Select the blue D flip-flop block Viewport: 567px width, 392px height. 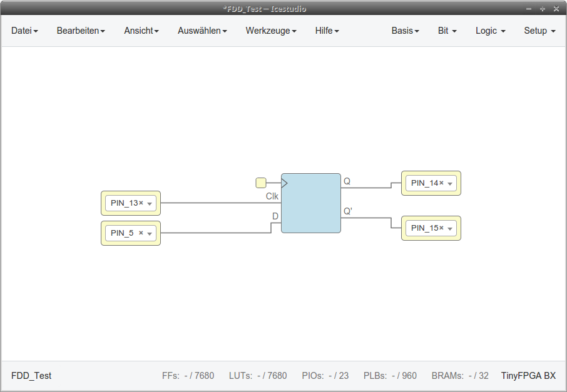[x=311, y=203]
